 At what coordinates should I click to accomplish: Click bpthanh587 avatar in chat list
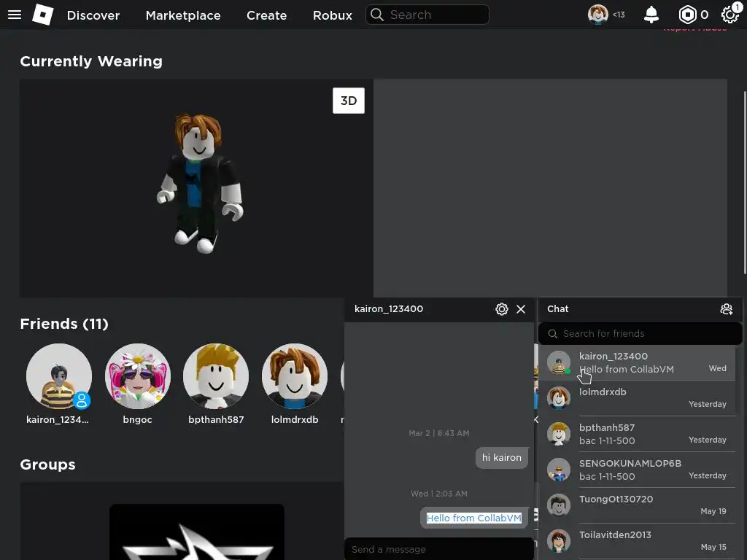558,435
